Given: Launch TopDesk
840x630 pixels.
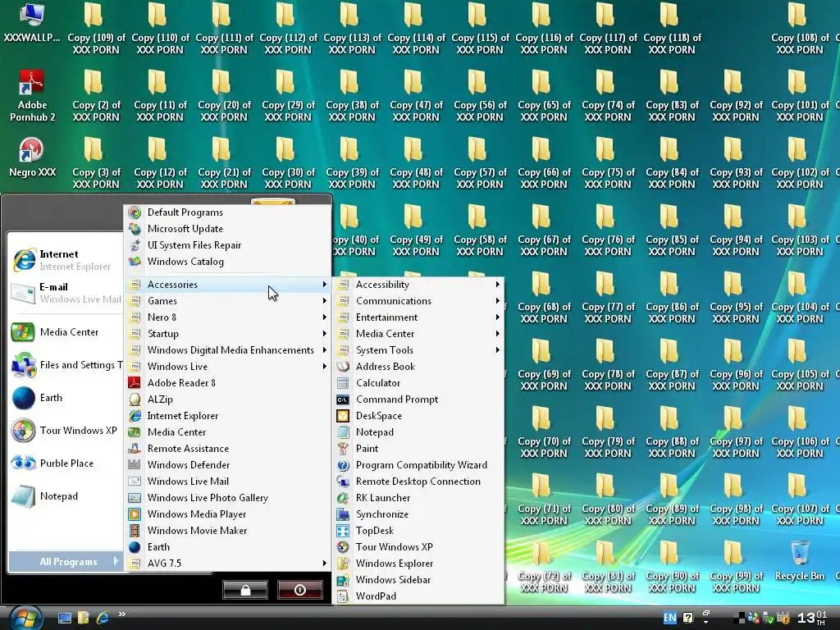Looking at the screenshot, I should (418, 531).
